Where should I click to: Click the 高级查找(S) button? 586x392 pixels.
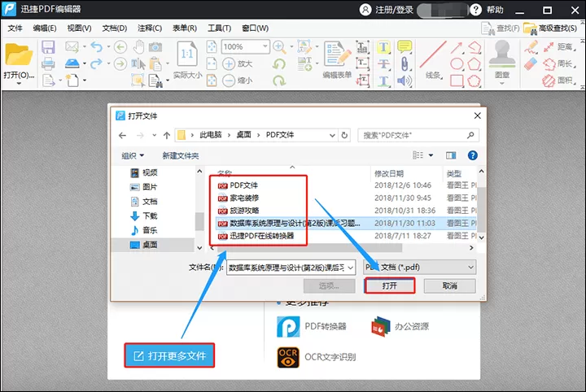pos(551,28)
